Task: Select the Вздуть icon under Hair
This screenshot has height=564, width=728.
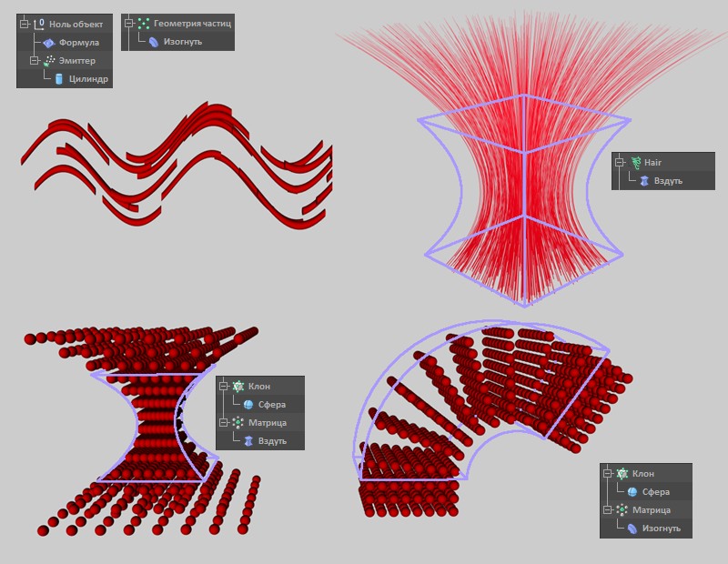Action: (x=644, y=181)
